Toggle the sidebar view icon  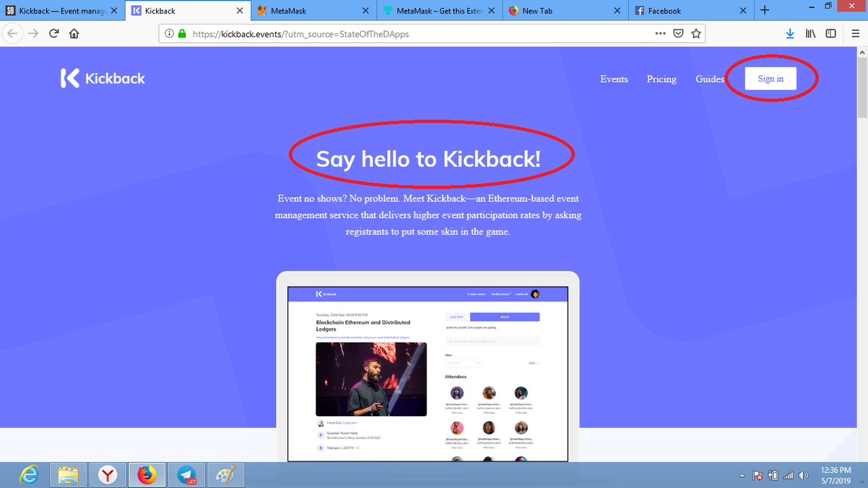coord(831,33)
